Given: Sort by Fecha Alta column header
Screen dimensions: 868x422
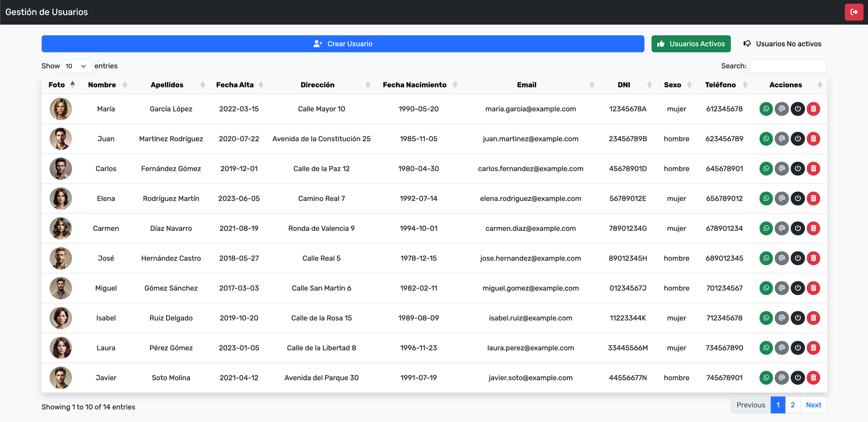Looking at the screenshot, I should click(x=239, y=85).
